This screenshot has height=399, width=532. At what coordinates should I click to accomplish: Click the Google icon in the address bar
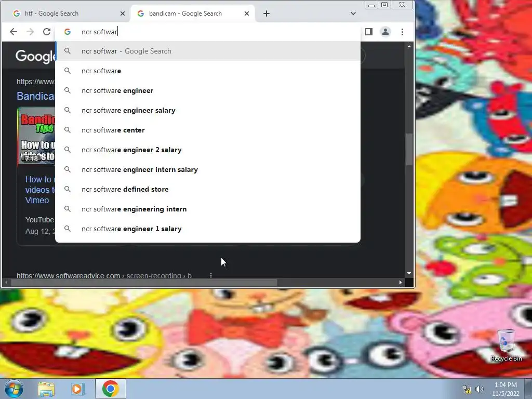click(68, 32)
